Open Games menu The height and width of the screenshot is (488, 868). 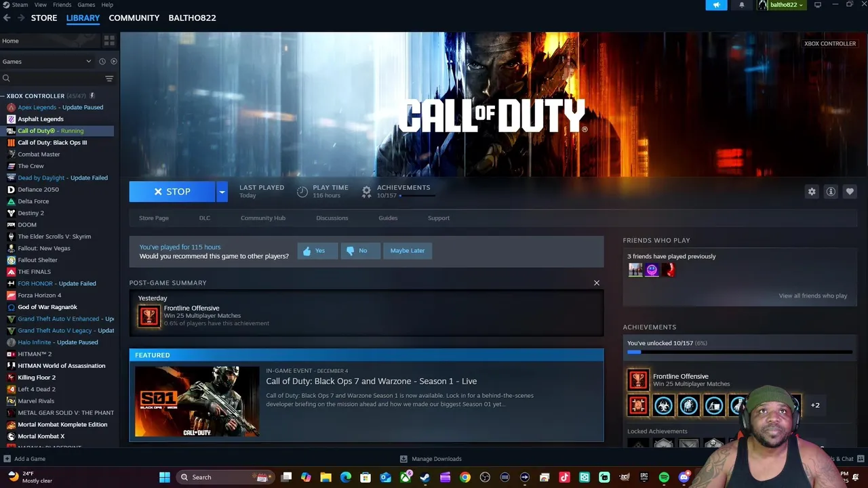tap(86, 5)
